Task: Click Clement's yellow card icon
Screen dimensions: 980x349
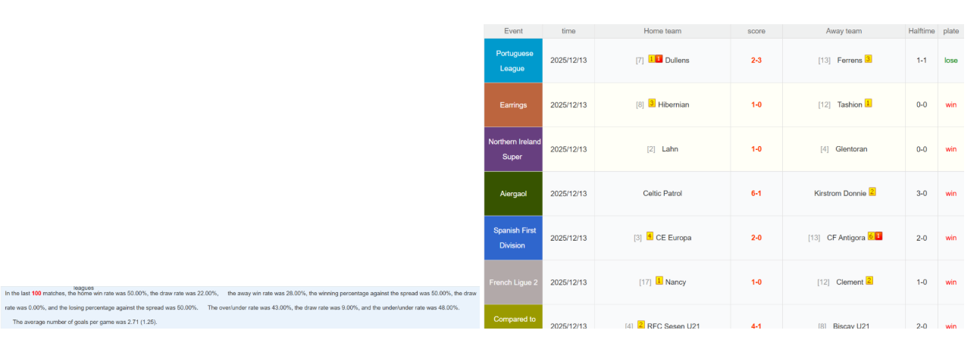Action: tap(869, 281)
